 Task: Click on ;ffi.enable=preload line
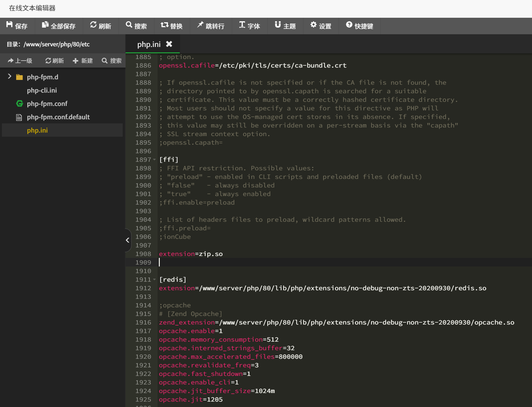(197, 202)
